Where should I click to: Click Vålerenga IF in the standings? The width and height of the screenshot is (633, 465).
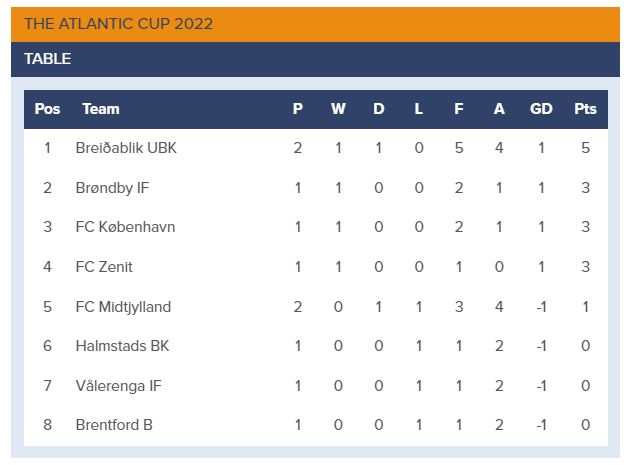[118, 386]
